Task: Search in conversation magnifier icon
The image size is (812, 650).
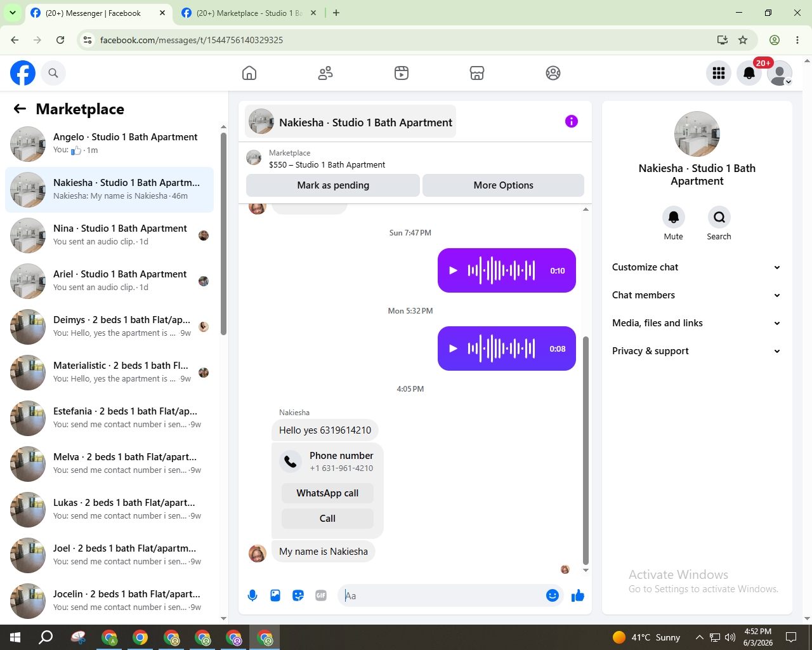Action: tap(719, 217)
